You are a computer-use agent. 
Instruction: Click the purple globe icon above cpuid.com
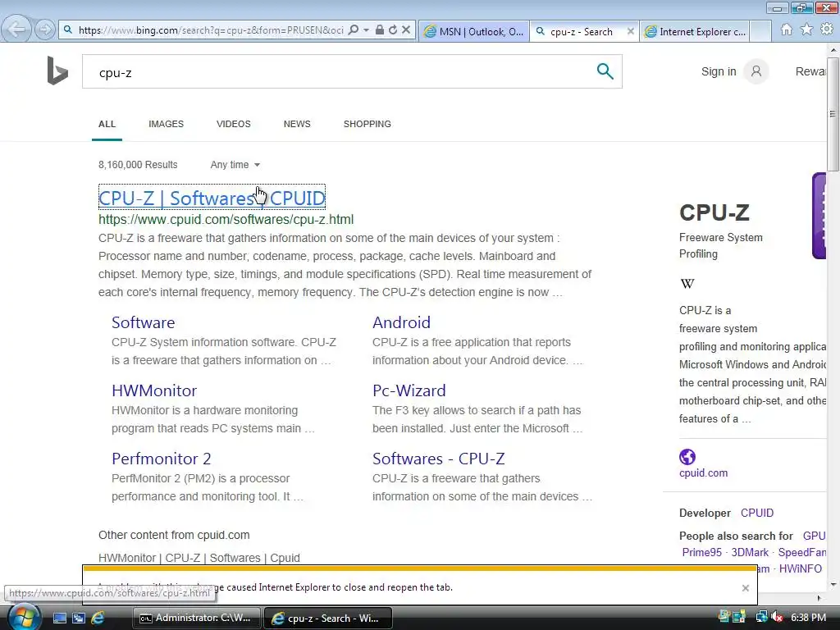[x=687, y=457]
